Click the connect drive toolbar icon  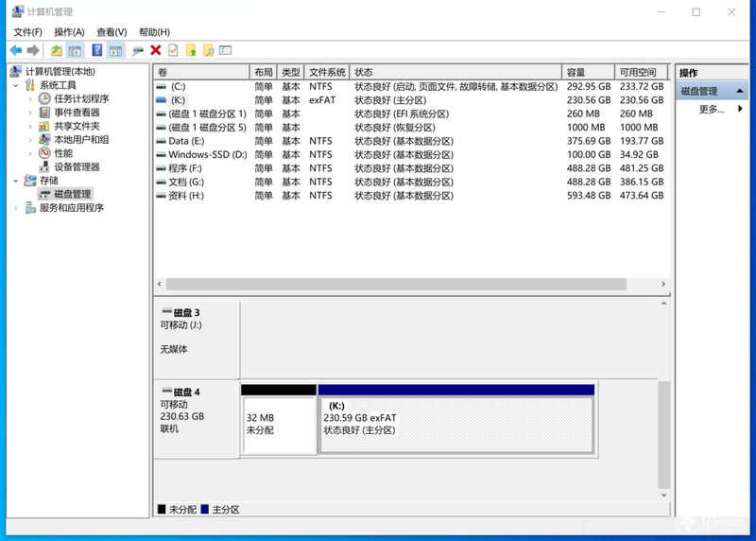pyautogui.click(x=138, y=50)
